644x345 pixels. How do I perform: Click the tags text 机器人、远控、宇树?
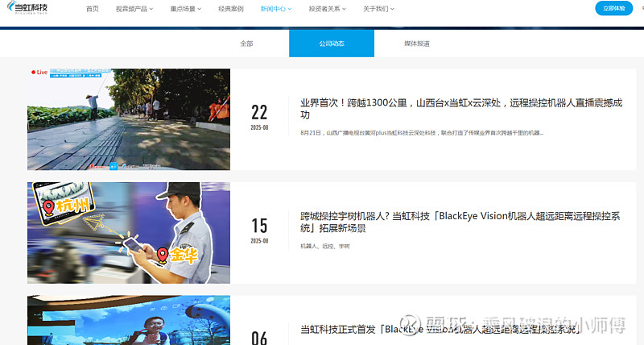(x=325, y=247)
